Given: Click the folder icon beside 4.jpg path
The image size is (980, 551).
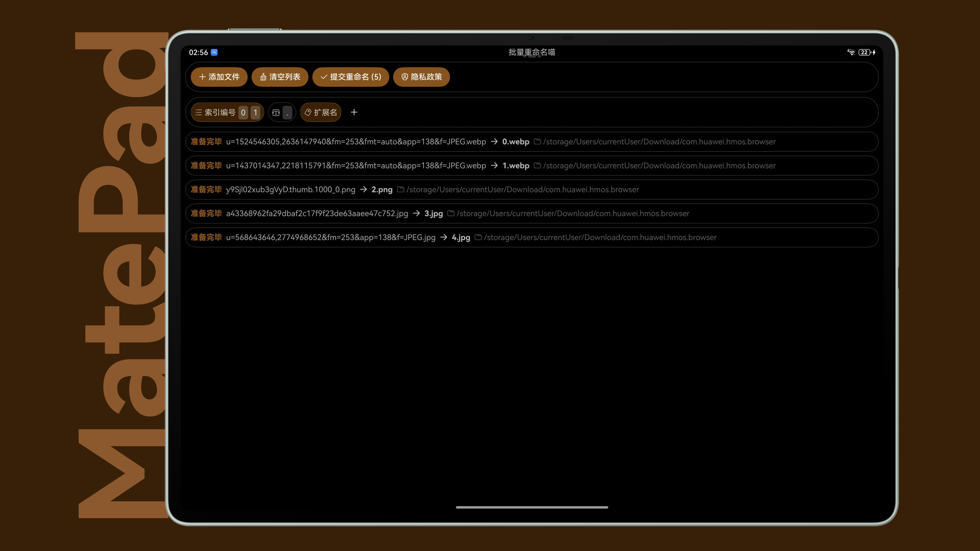Looking at the screenshot, I should [x=478, y=237].
